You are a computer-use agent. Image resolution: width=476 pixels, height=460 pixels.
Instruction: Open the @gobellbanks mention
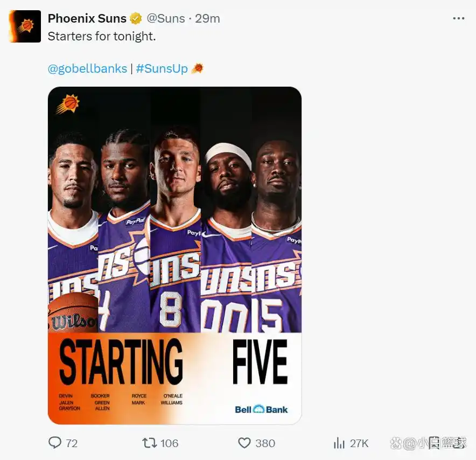pyautogui.click(x=87, y=68)
